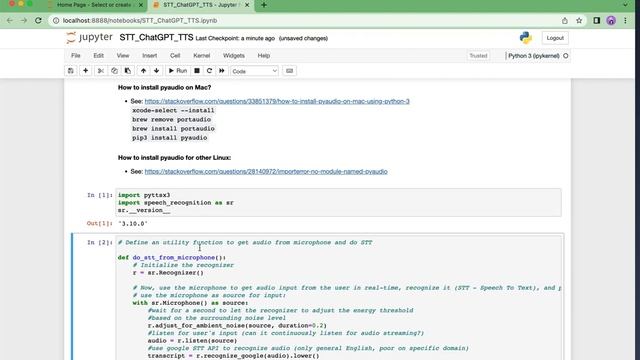
Task: Move the selected cell up
Action: 143,71
